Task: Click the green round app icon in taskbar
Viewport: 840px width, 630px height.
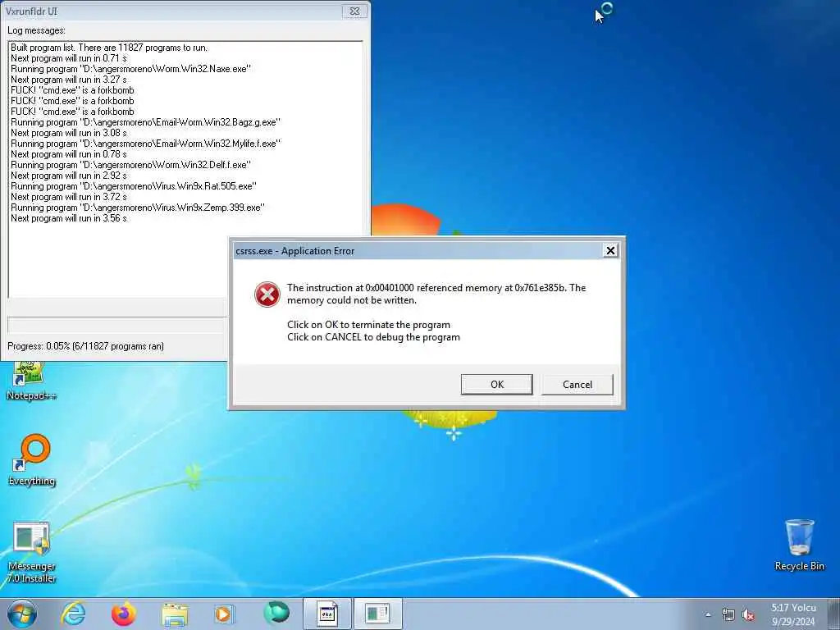Action: pos(276,613)
